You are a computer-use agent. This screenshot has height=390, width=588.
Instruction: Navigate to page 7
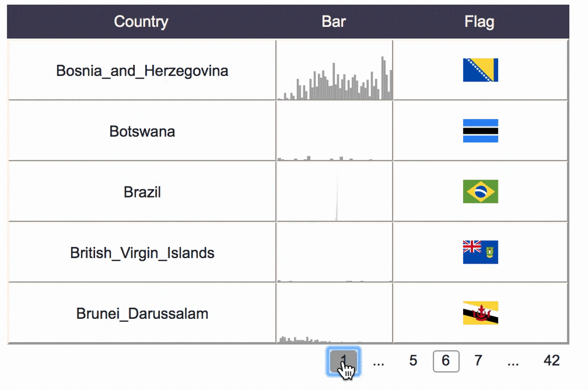coord(478,361)
